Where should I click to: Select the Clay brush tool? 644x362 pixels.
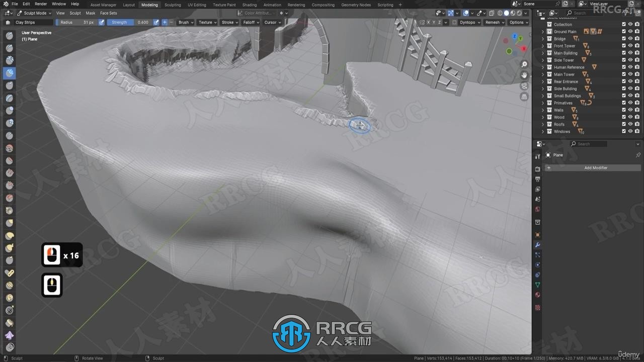10,60
